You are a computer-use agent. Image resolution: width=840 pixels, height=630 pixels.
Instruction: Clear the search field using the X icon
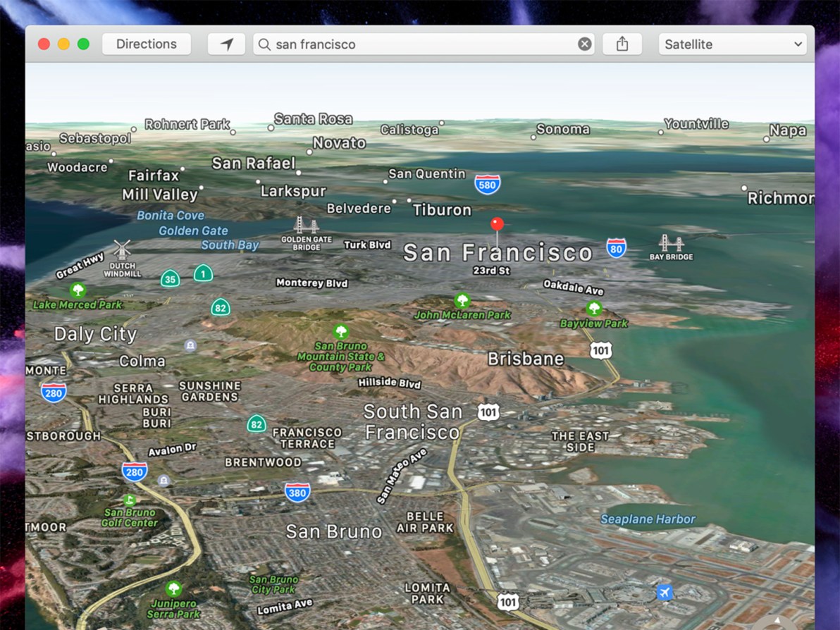[584, 44]
